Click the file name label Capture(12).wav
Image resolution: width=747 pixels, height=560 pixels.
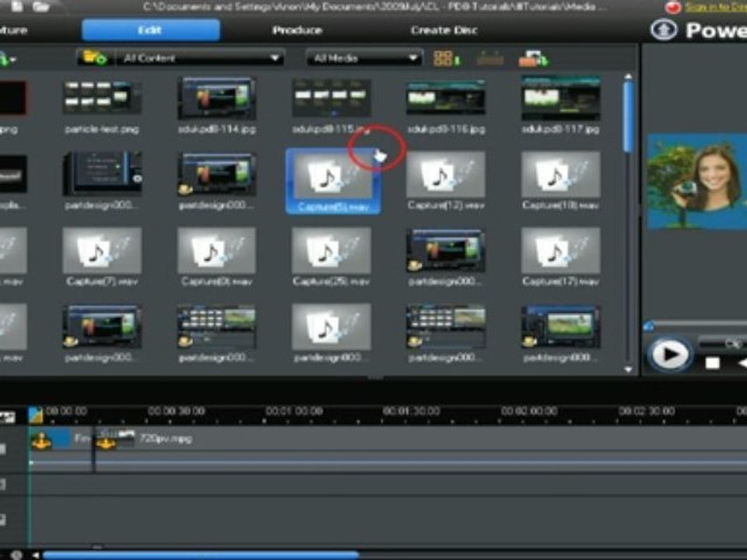(x=446, y=205)
